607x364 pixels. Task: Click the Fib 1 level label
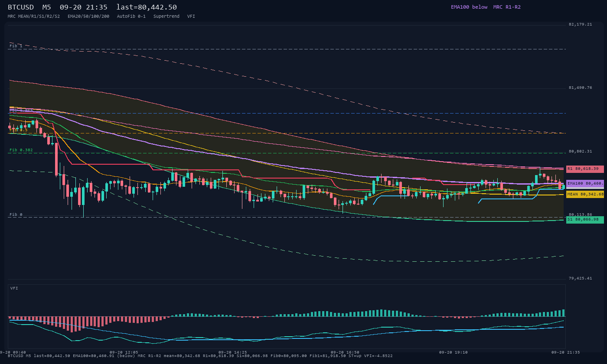[16, 46]
